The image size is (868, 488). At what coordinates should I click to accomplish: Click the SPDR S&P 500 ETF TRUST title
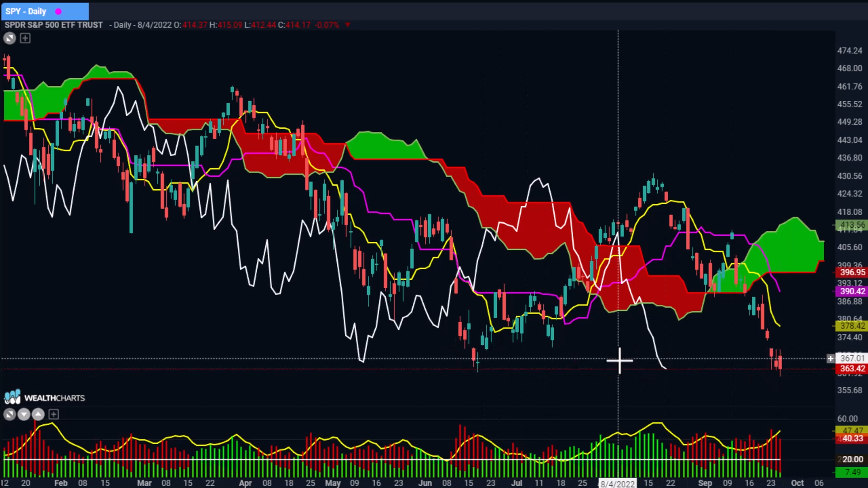pos(54,25)
